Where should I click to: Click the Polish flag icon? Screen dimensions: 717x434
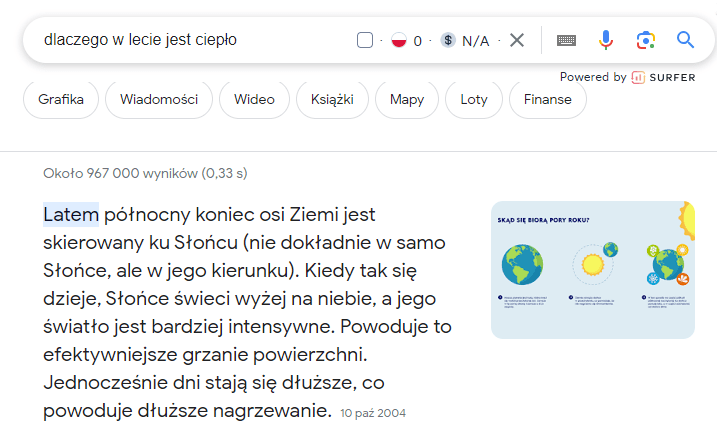(x=399, y=40)
